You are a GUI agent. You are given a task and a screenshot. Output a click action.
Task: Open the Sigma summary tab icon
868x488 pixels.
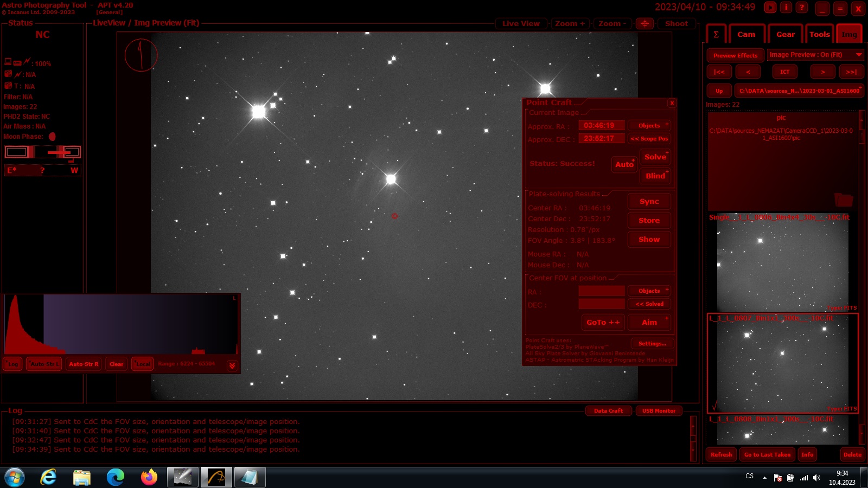(716, 34)
